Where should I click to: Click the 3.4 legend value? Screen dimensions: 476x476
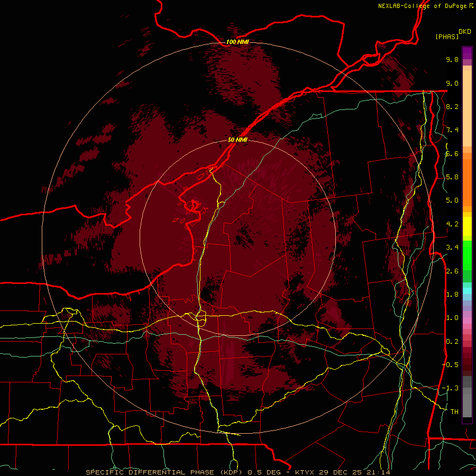452,248
